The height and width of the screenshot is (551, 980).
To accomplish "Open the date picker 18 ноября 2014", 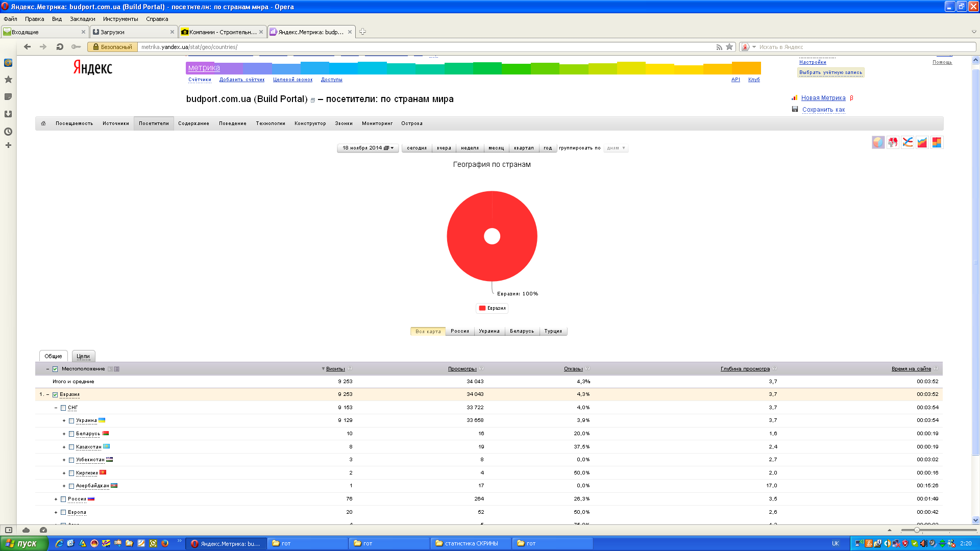I will click(368, 148).
